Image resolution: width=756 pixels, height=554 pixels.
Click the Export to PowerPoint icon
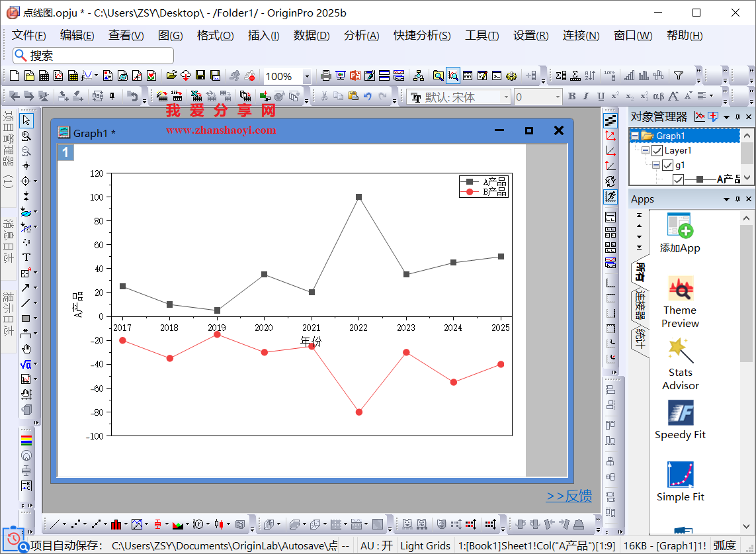355,76
